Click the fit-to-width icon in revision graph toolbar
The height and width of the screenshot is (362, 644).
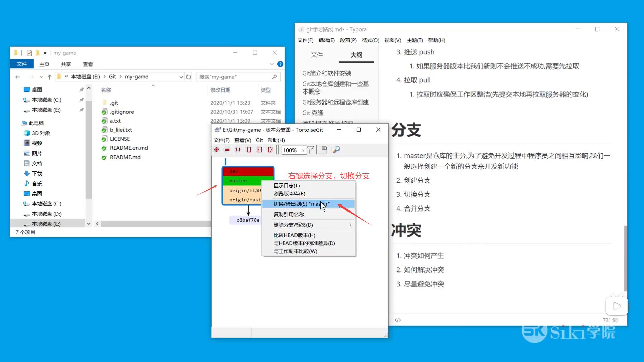tap(249, 150)
